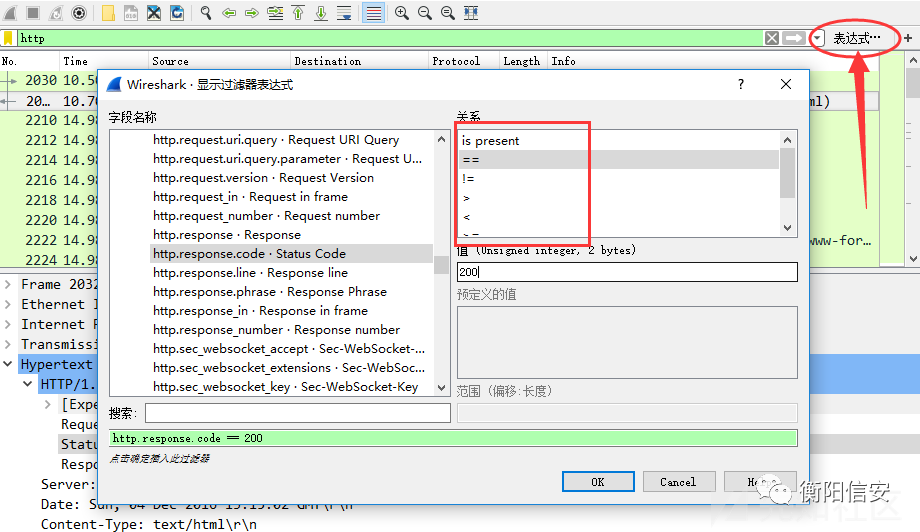
Task: Sort by the Length column header
Action: click(521, 61)
